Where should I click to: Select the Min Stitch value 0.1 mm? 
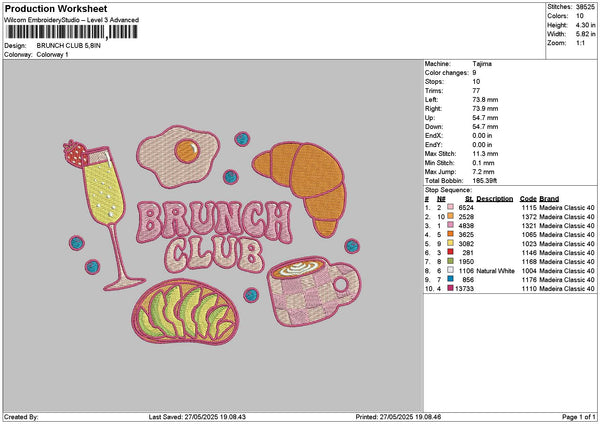483,163
